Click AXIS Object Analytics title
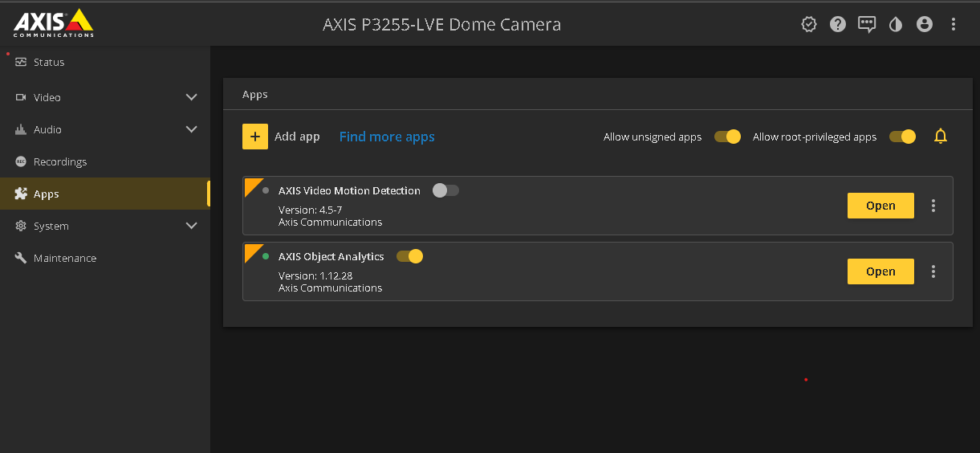The height and width of the screenshot is (453, 980). pos(331,256)
